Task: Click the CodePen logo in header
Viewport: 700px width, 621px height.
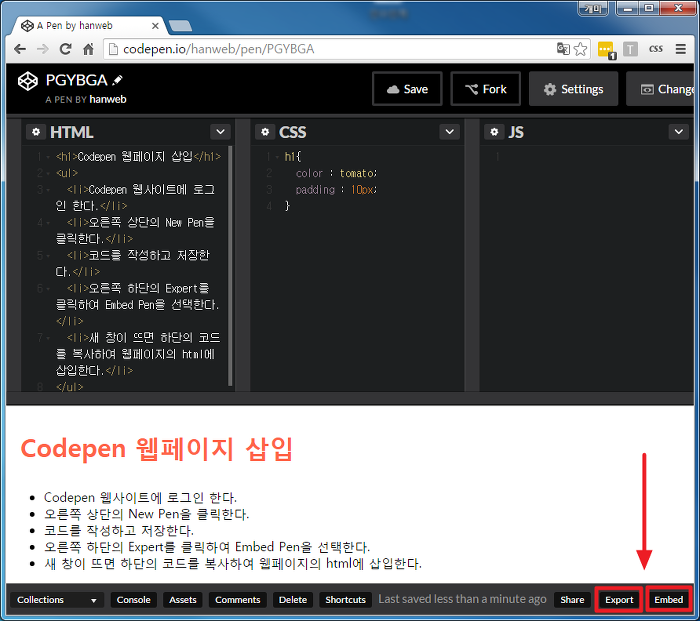Action: [x=28, y=81]
